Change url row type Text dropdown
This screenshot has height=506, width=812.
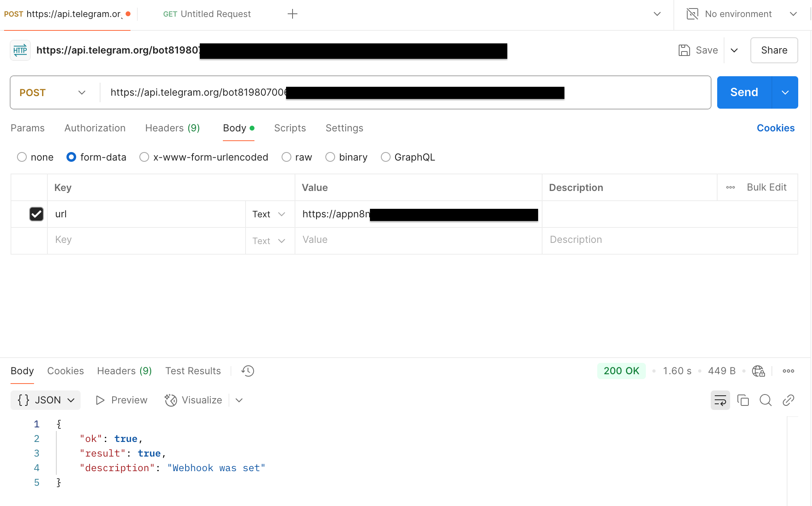click(269, 214)
